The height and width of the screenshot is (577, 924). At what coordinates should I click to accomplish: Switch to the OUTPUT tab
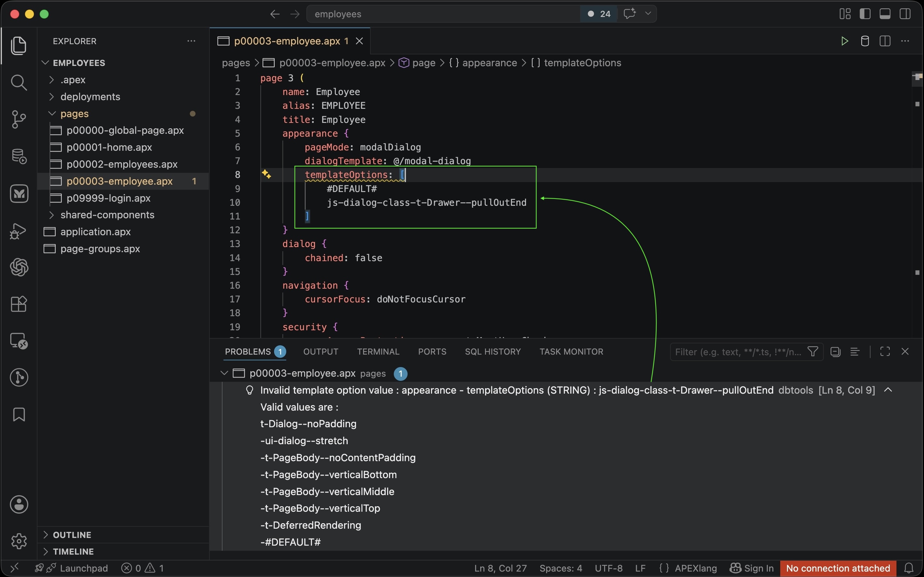pos(320,352)
